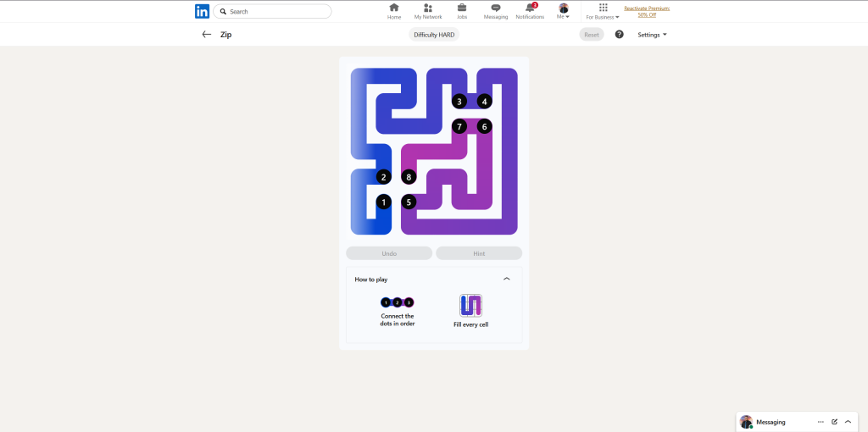The height and width of the screenshot is (432, 868).
Task: Click the Search input field
Action: coord(272,11)
